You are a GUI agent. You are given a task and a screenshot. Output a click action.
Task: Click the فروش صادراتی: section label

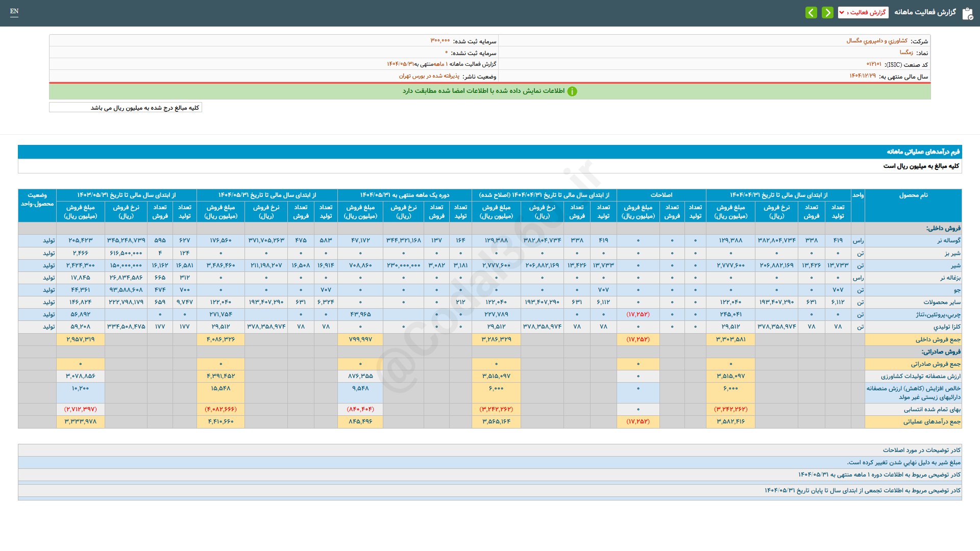click(x=941, y=352)
